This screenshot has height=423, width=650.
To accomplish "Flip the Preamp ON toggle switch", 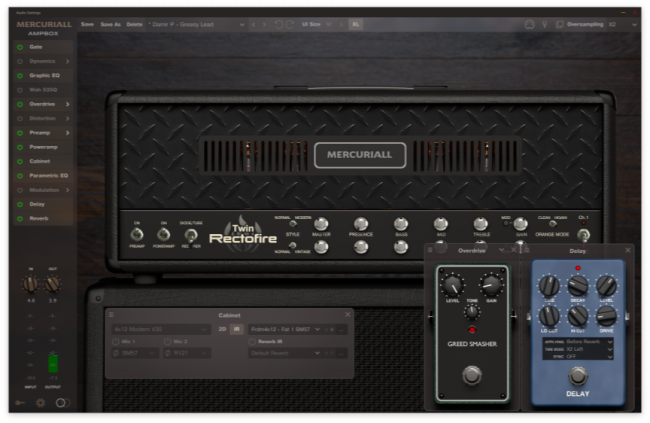I will (x=137, y=235).
